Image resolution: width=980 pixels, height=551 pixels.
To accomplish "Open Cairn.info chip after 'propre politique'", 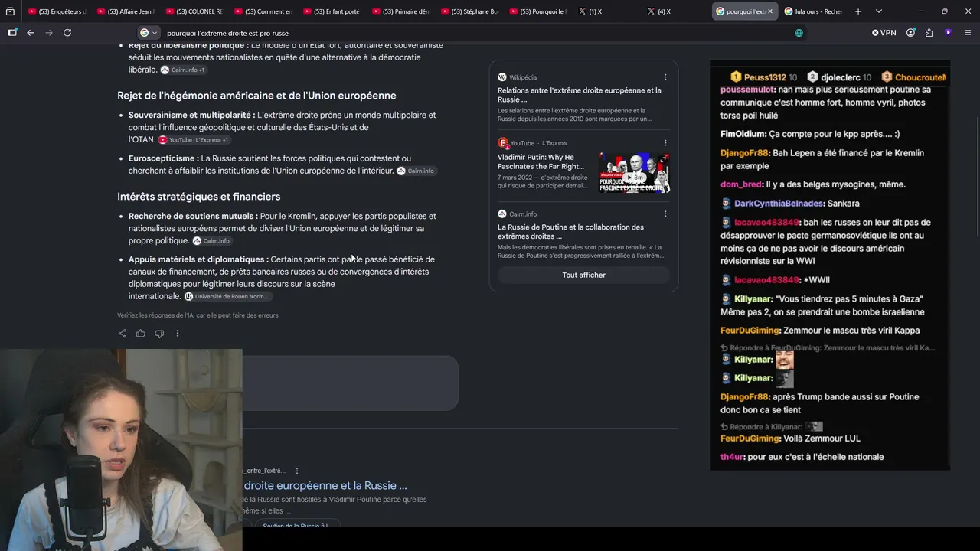I will tap(211, 241).
